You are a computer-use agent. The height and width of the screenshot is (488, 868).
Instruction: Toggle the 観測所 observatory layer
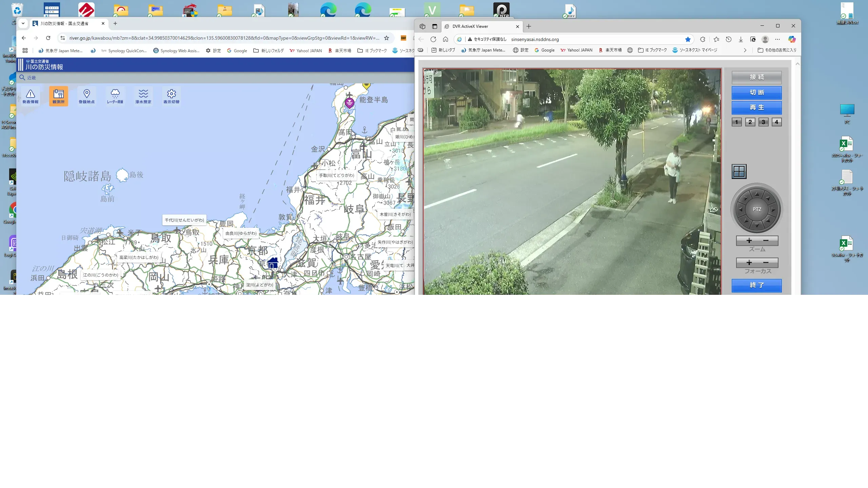(58, 96)
